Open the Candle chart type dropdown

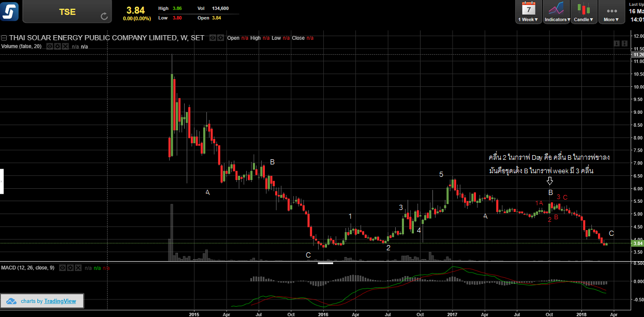[585, 12]
